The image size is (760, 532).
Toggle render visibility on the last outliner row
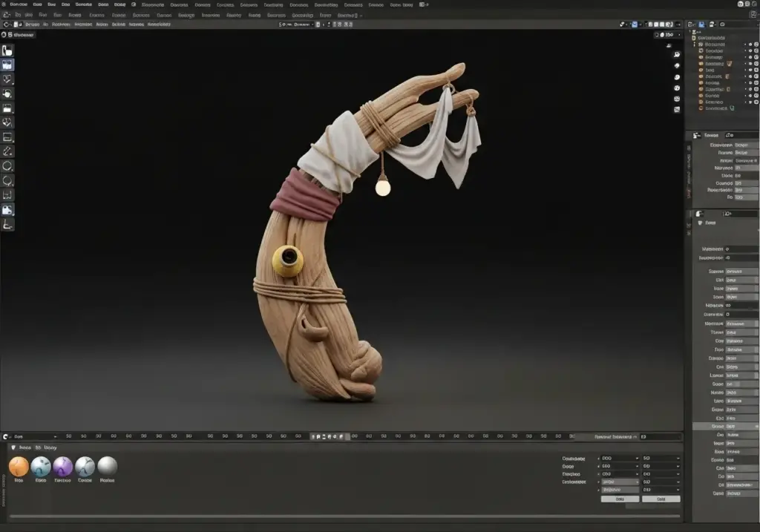(x=756, y=101)
